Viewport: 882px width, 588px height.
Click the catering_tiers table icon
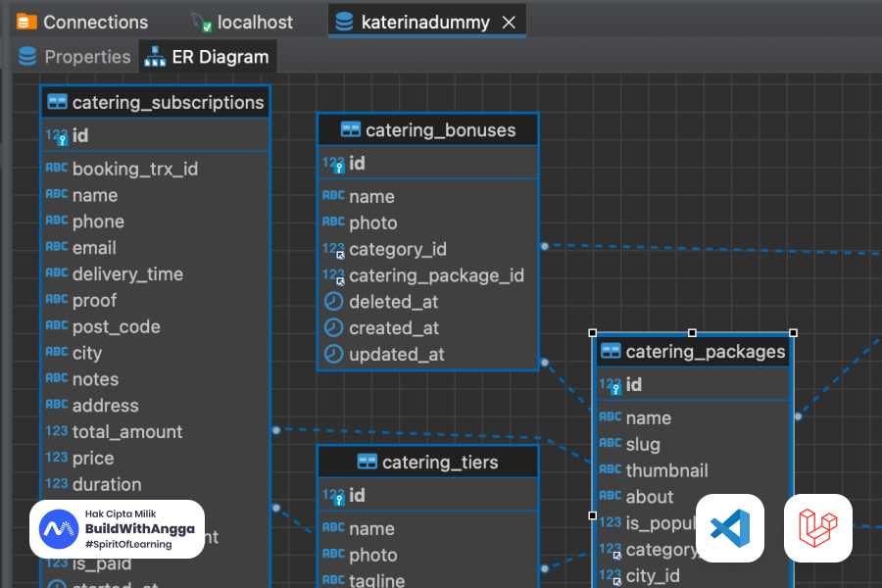tap(367, 462)
